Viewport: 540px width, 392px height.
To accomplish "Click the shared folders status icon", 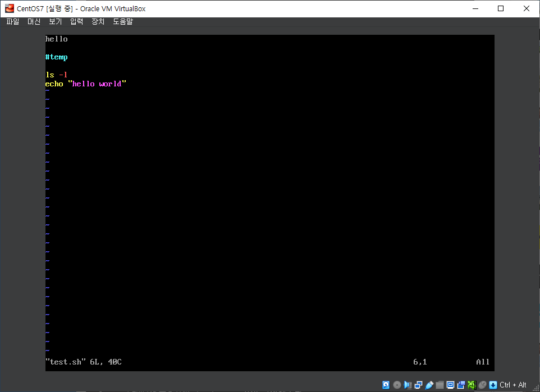I will [x=440, y=385].
